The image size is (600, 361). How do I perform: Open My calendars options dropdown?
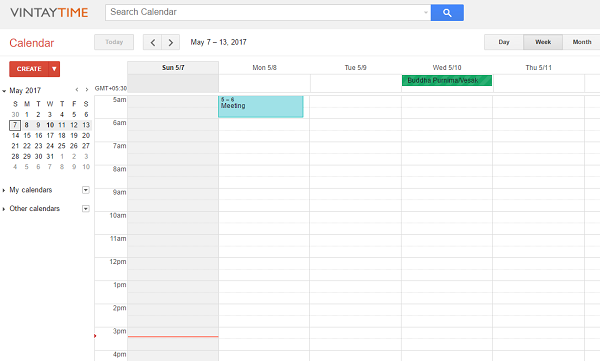point(86,190)
